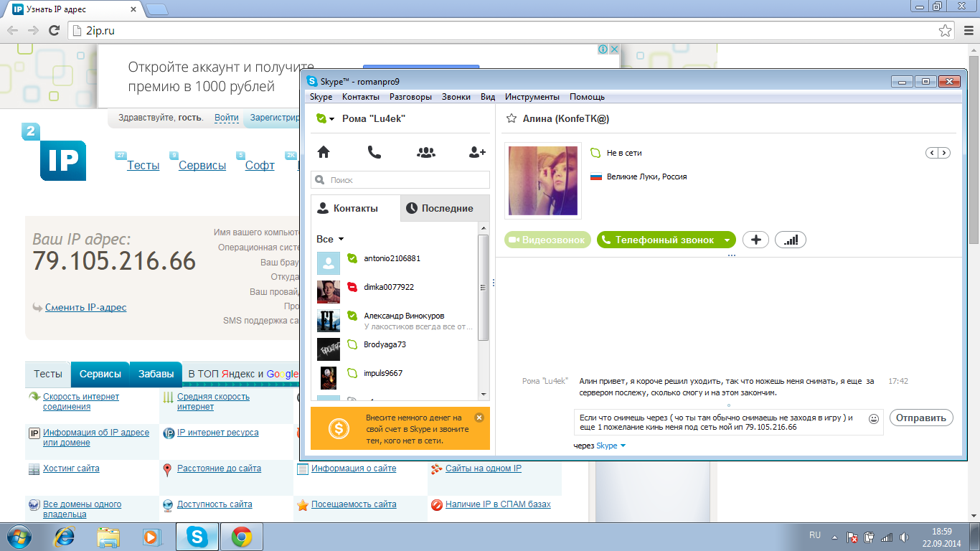Start a Телефонный звонок call
The image size is (980, 551).
[659, 240]
